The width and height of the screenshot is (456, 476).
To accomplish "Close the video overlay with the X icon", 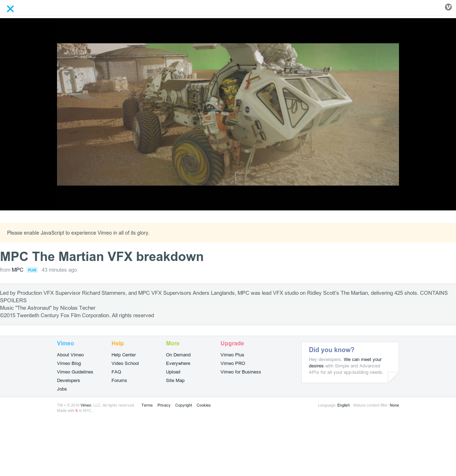I will click(10, 9).
